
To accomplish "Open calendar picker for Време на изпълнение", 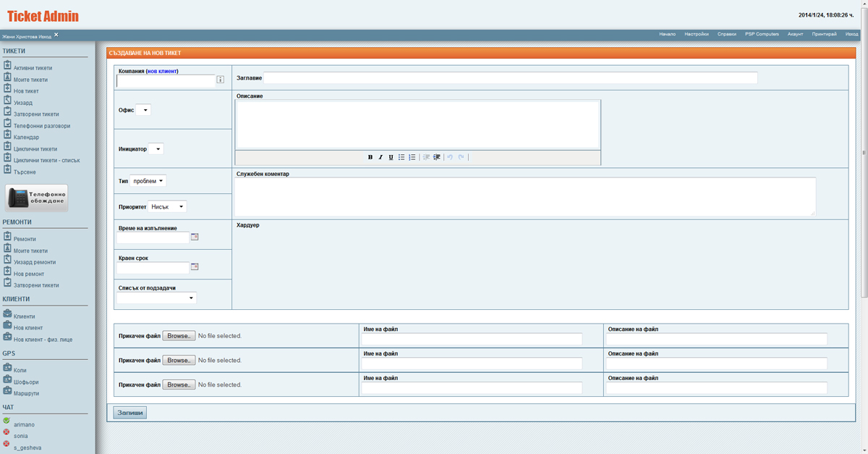I will (x=195, y=237).
